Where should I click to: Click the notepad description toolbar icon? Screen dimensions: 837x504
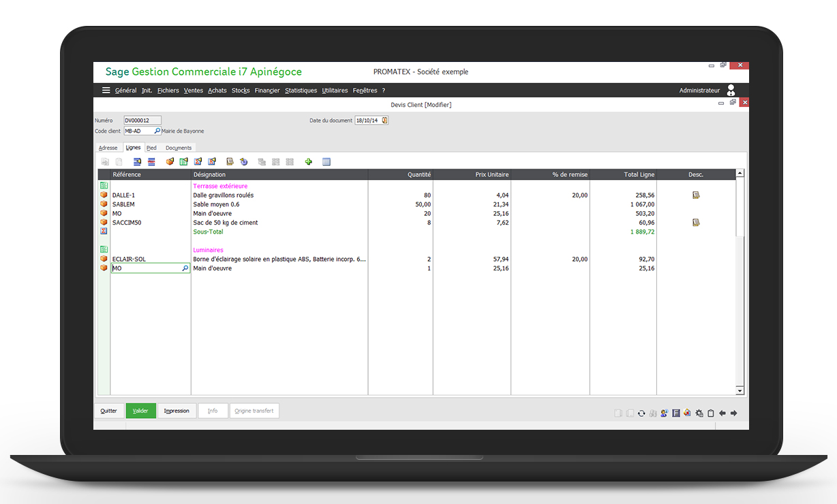(230, 161)
